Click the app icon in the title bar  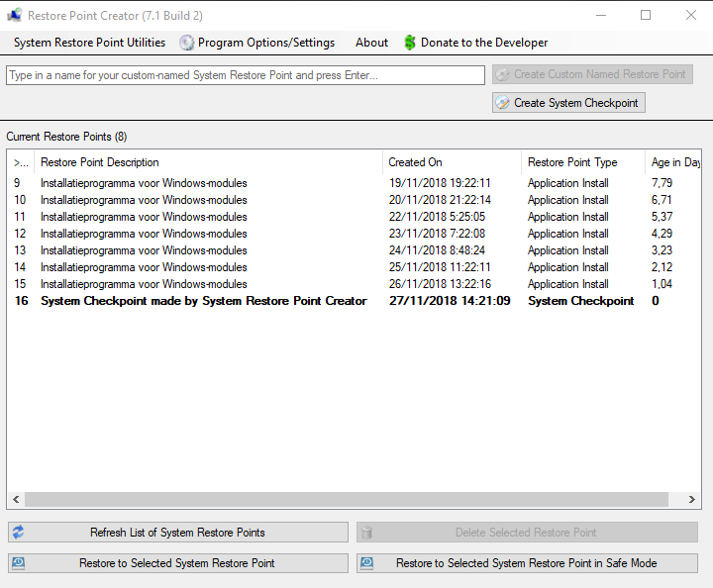pos(15,16)
